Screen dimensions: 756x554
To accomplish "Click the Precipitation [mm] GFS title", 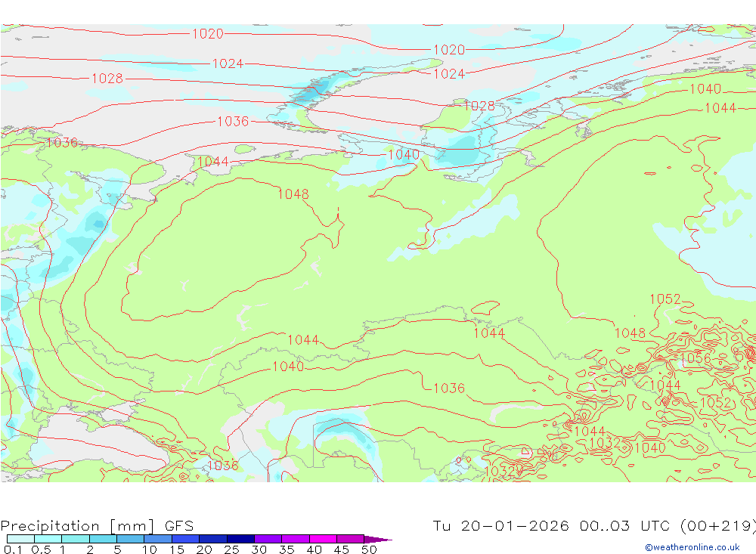I will coord(97,525).
